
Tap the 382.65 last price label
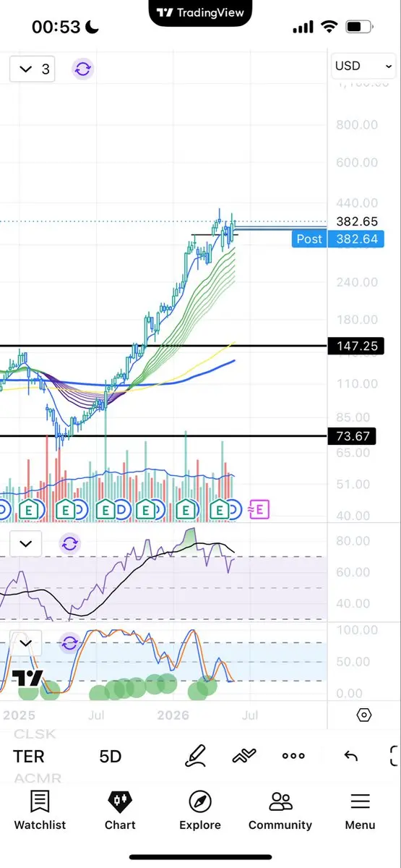pos(356,222)
